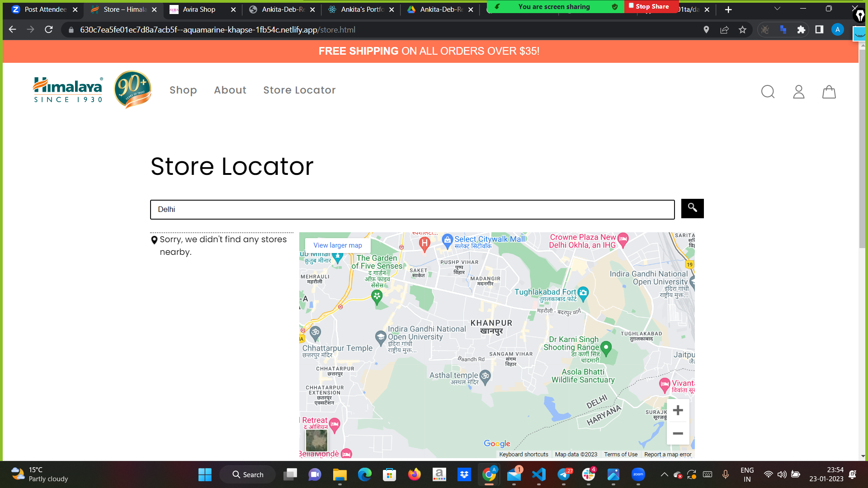Screen dimensions: 868x488
Task: Click View larger map link
Action: [338, 245]
